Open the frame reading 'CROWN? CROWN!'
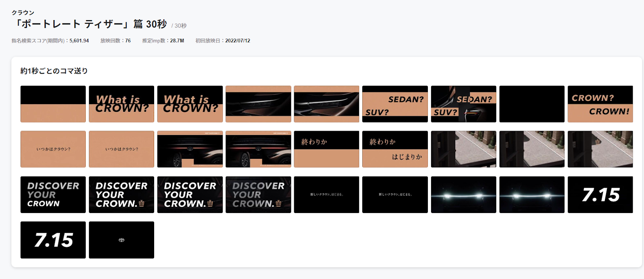Viewport: 644px width, 279px height. [600, 104]
